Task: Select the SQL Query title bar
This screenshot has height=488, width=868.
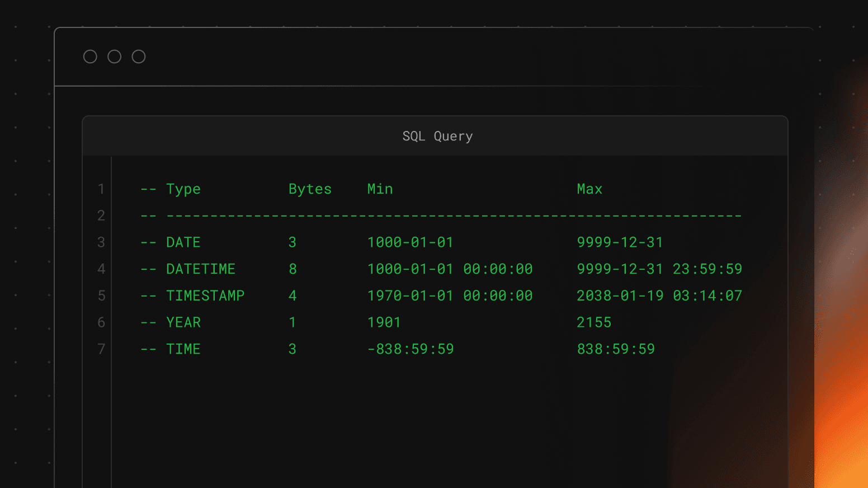Action: (x=437, y=136)
